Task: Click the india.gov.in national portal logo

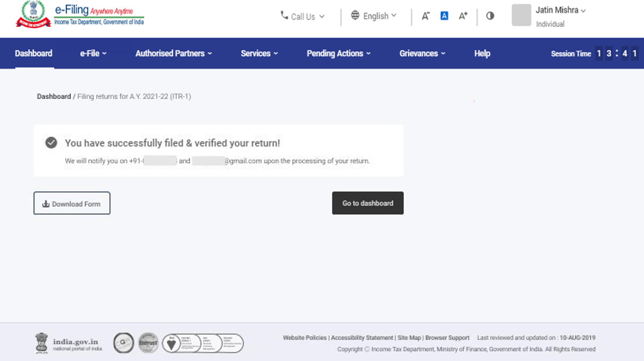Action: coord(68,343)
